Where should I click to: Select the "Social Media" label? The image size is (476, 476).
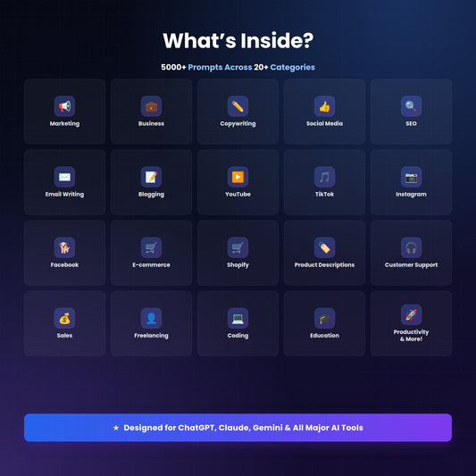click(x=324, y=123)
